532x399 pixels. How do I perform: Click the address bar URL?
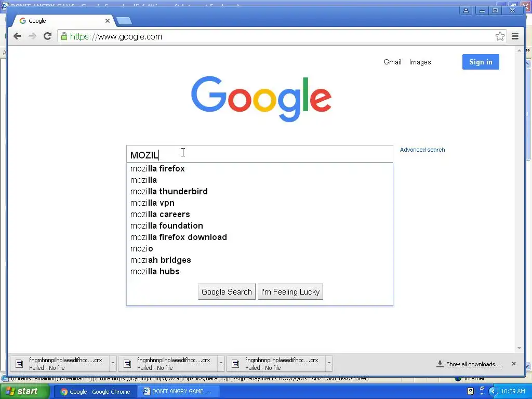(x=116, y=37)
